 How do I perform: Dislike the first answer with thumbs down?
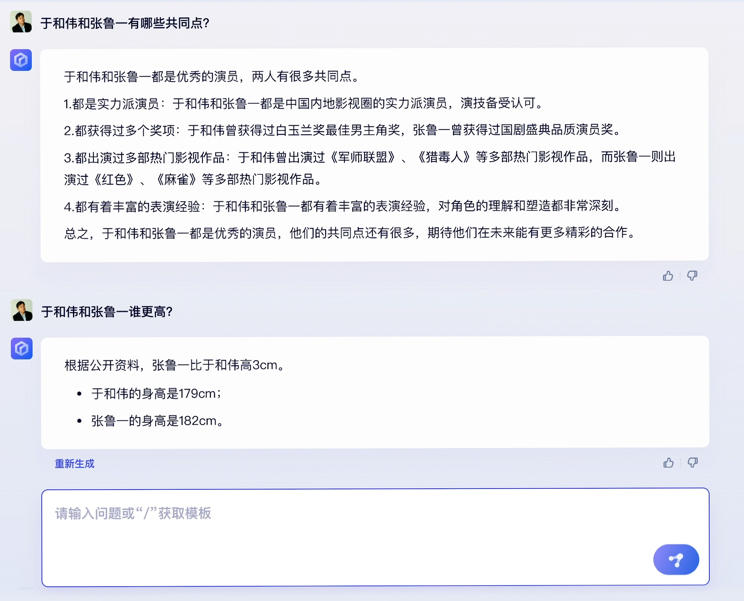coord(692,276)
